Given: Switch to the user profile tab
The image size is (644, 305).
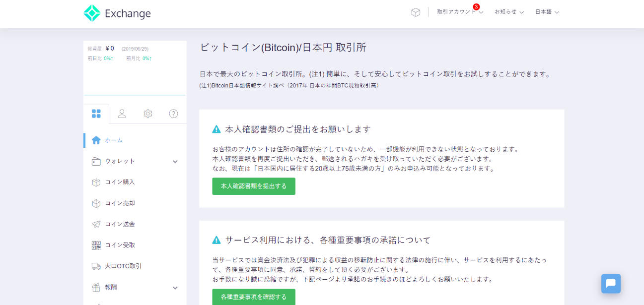Looking at the screenshot, I should point(122,114).
